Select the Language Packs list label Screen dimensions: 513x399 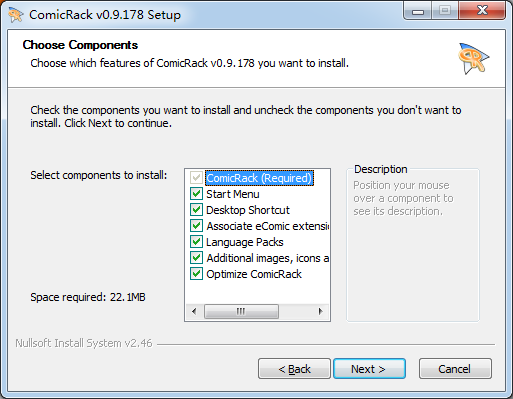(x=245, y=242)
